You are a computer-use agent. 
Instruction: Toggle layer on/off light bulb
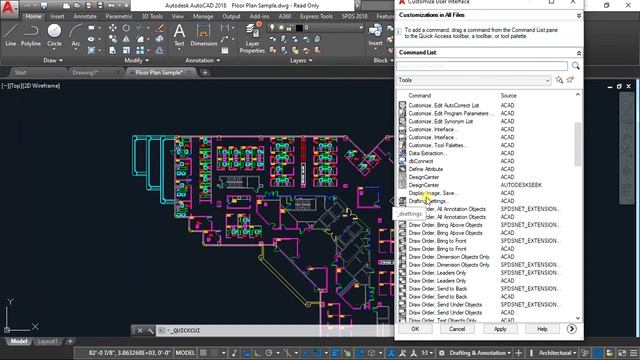(x=272, y=27)
